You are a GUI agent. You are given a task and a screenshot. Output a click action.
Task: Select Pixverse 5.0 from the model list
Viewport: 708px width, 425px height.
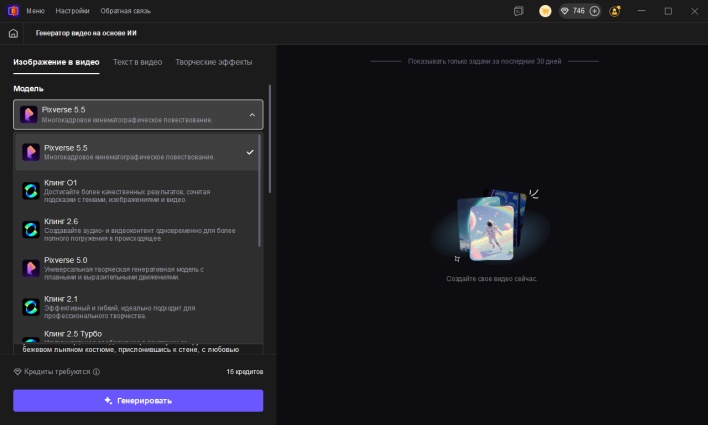tap(138, 267)
